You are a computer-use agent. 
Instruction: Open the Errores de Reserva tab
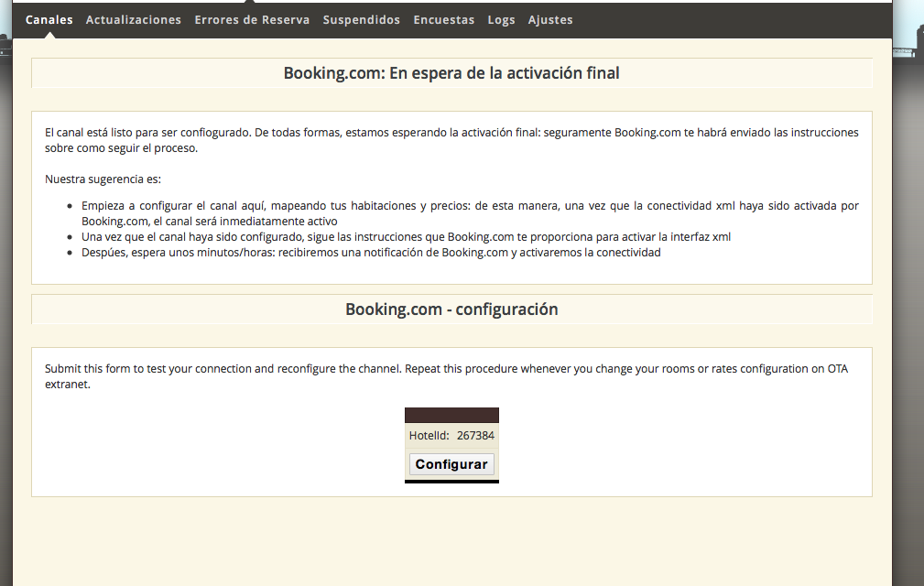coord(252,19)
